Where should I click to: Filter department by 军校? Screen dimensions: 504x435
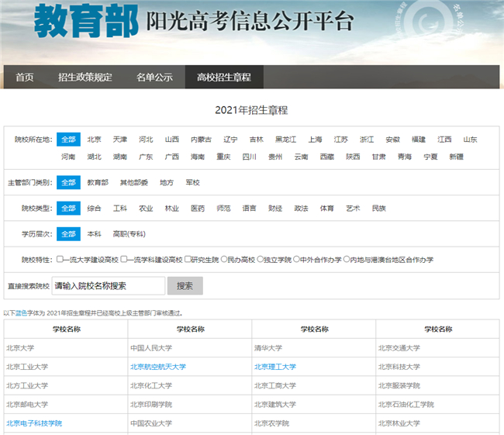pyautogui.click(x=192, y=183)
